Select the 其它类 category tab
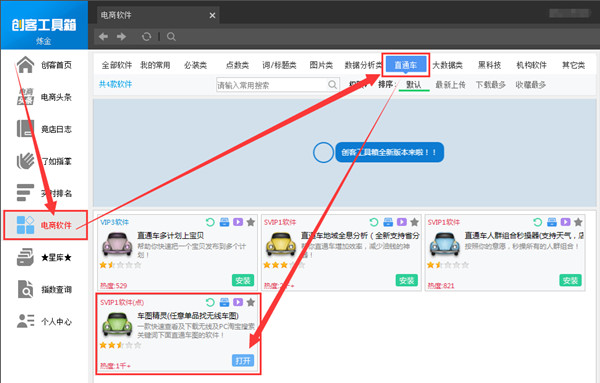Image resolution: width=600 pixels, height=383 pixels. tap(573, 65)
